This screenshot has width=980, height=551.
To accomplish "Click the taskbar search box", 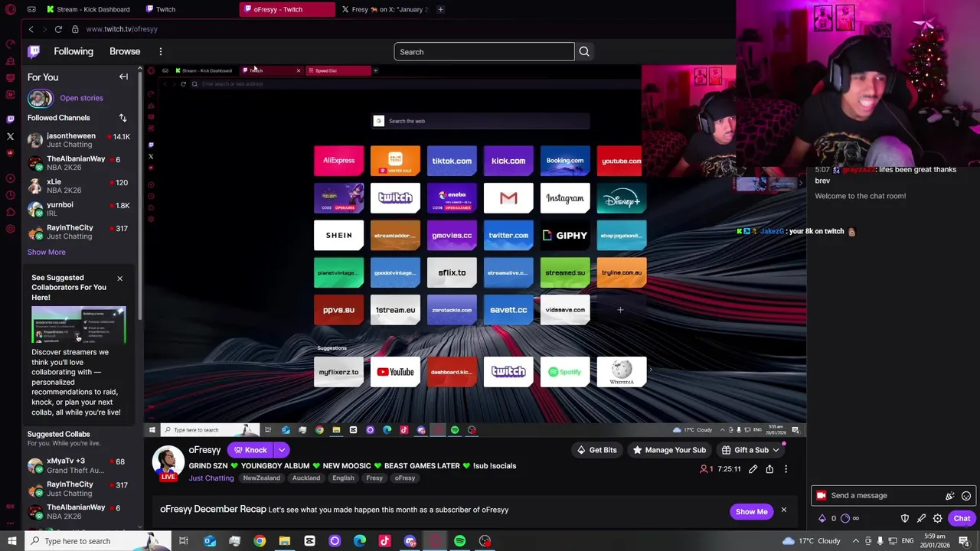I will point(100,541).
